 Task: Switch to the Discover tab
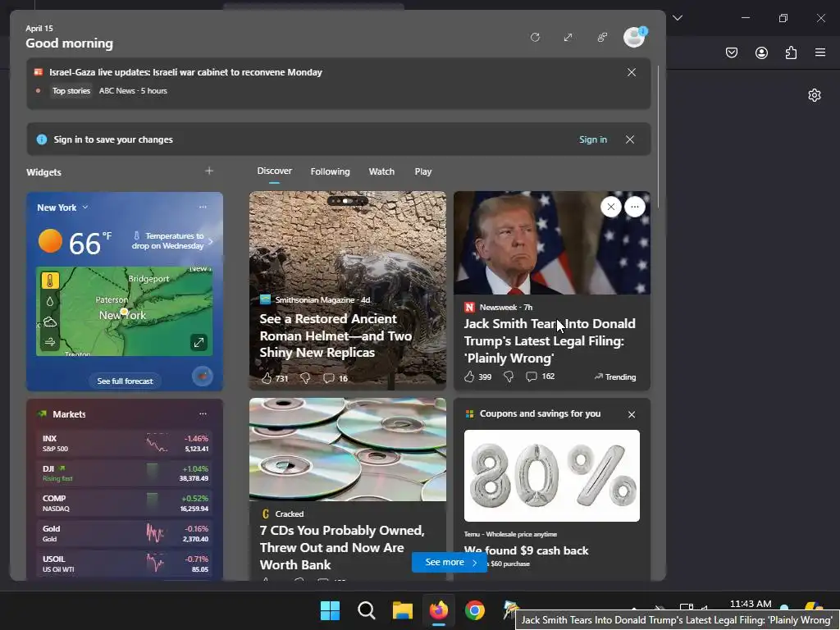click(x=274, y=171)
